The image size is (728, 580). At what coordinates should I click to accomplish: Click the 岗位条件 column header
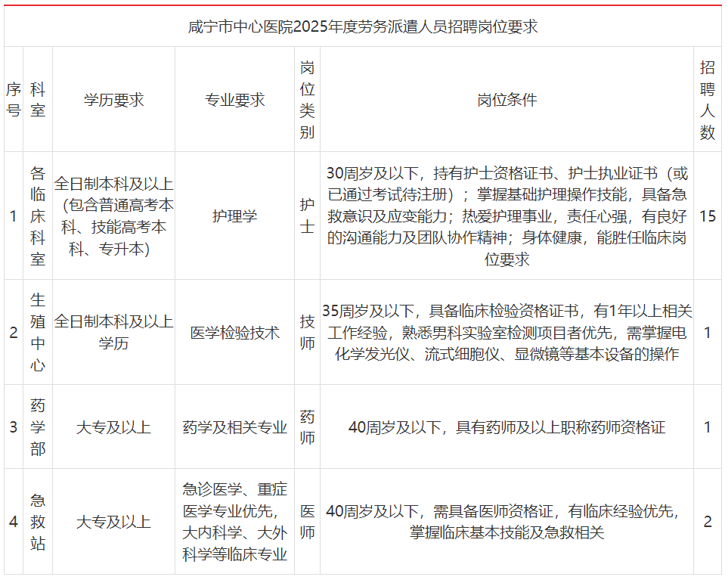coord(507,100)
